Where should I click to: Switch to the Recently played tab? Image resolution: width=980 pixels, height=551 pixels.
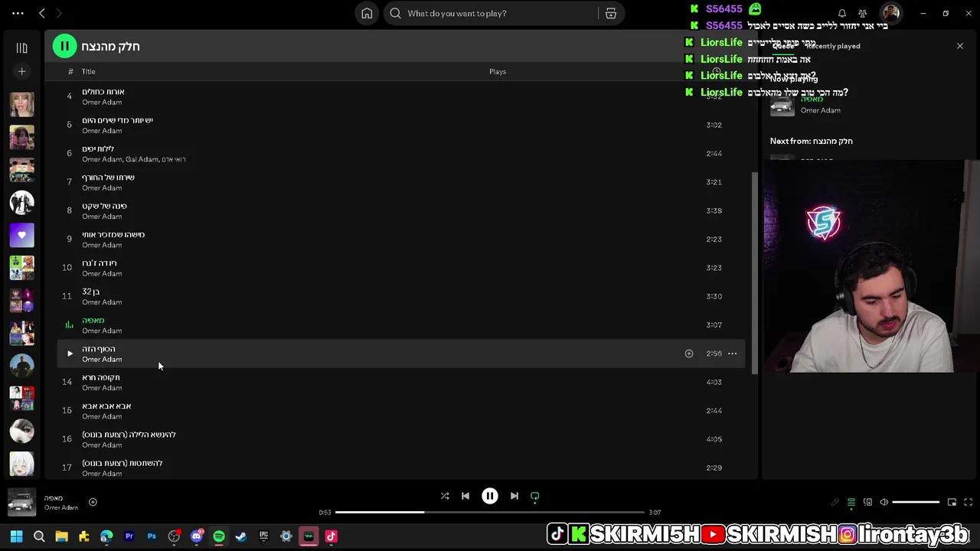coord(832,46)
